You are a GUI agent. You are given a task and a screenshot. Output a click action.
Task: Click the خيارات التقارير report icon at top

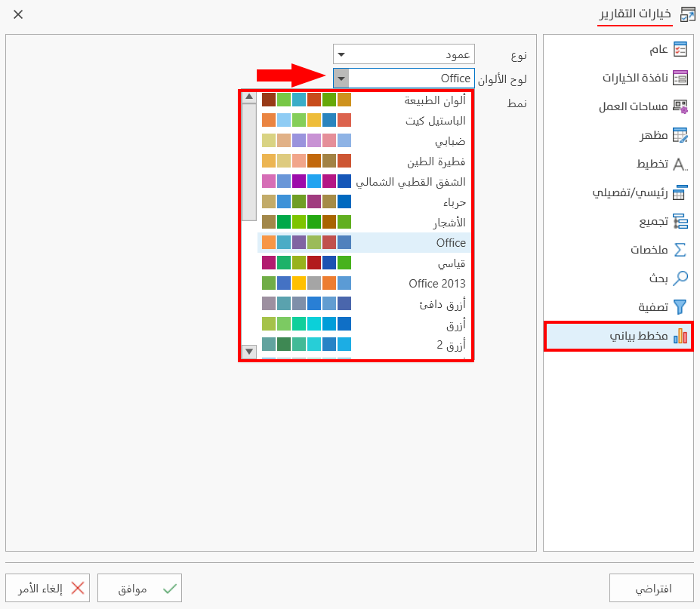tap(689, 14)
